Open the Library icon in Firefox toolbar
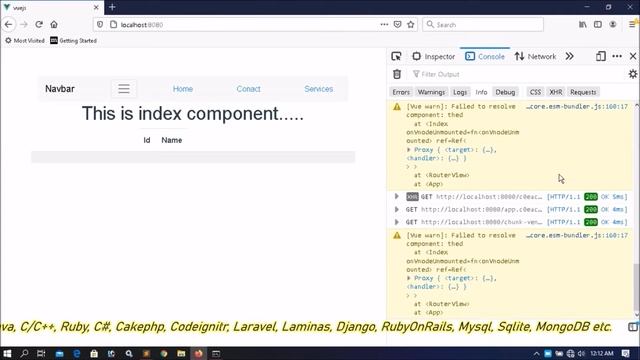The height and width of the screenshot is (360, 640). pyautogui.click(x=582, y=24)
